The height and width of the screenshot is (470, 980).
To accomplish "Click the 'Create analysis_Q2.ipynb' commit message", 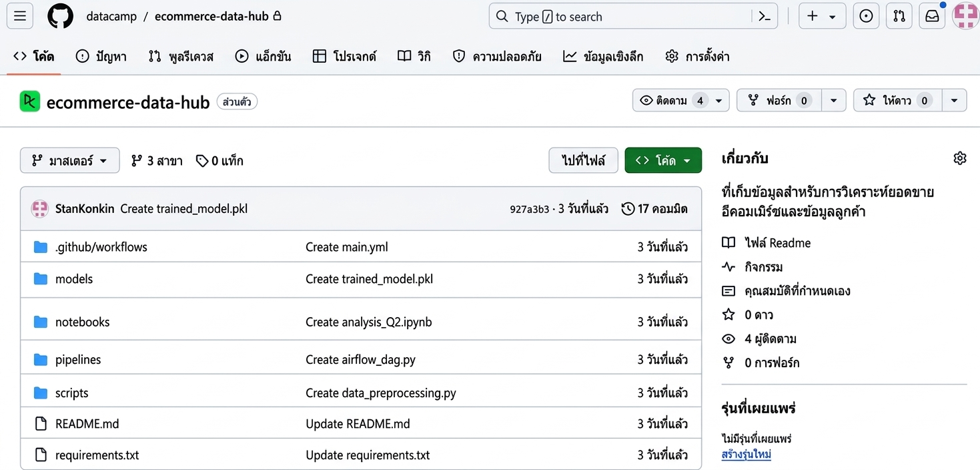I will pos(368,322).
